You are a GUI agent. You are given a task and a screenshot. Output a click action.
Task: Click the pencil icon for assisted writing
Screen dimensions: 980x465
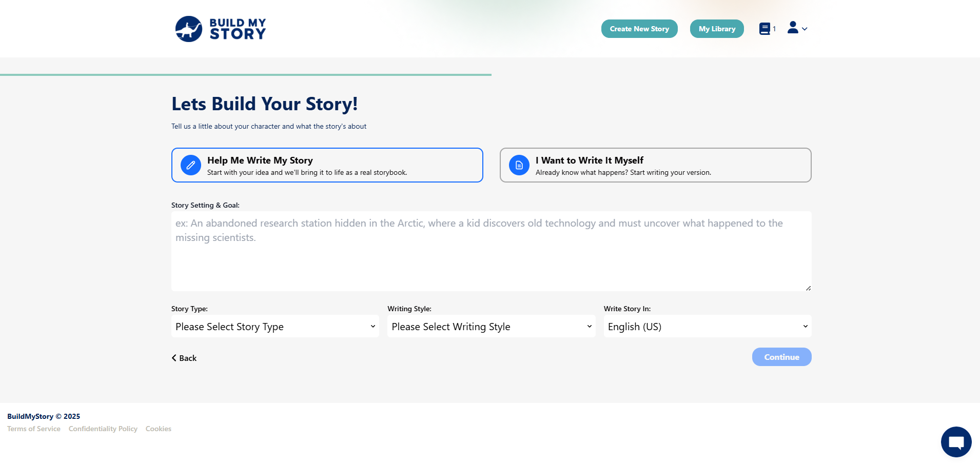(x=191, y=165)
